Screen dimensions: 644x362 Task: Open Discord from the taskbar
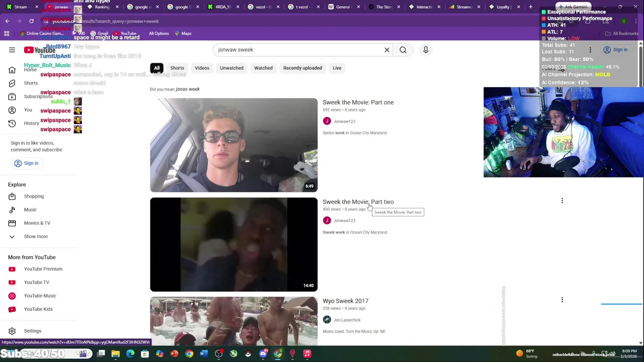click(x=263, y=354)
